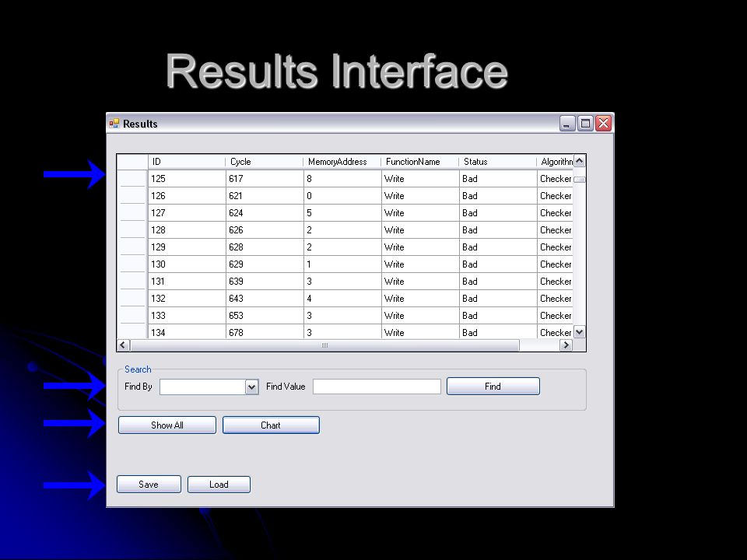Click ID cell 134
This screenshot has height=560, width=747.
[187, 332]
